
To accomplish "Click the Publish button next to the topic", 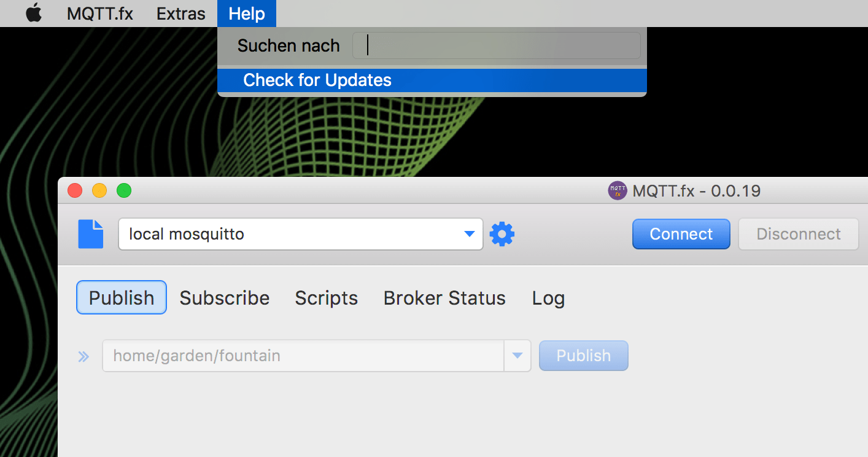I will (583, 356).
